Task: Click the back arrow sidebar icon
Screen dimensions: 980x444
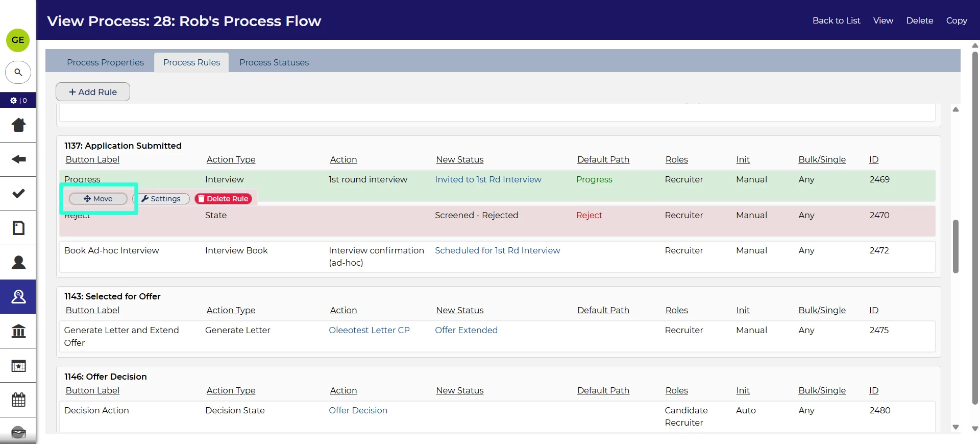Action: click(18, 159)
